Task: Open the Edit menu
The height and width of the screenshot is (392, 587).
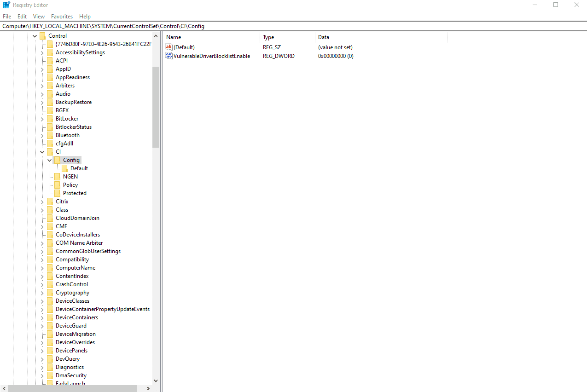Action: pyautogui.click(x=22, y=16)
